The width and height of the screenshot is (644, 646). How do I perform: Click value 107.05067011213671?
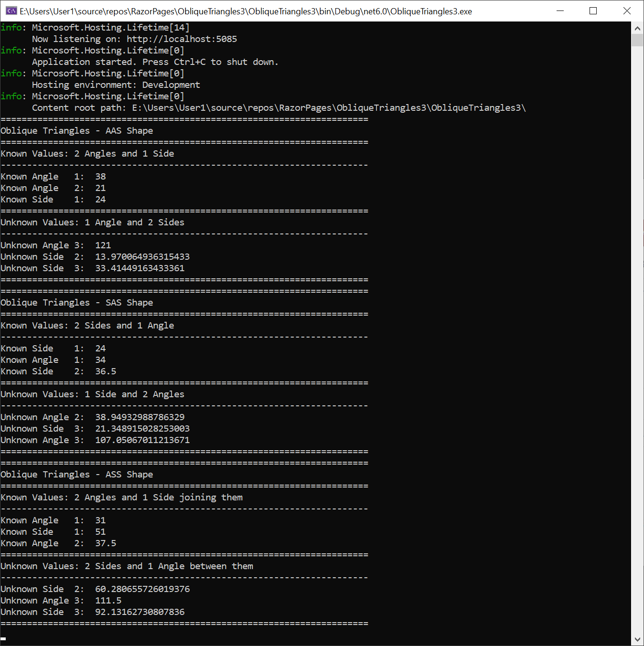(142, 440)
